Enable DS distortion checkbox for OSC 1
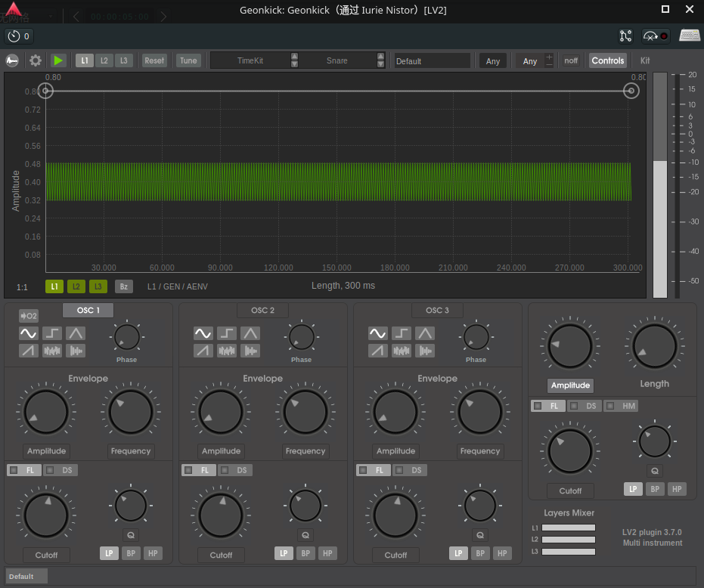The width and height of the screenshot is (704, 588). coord(50,470)
